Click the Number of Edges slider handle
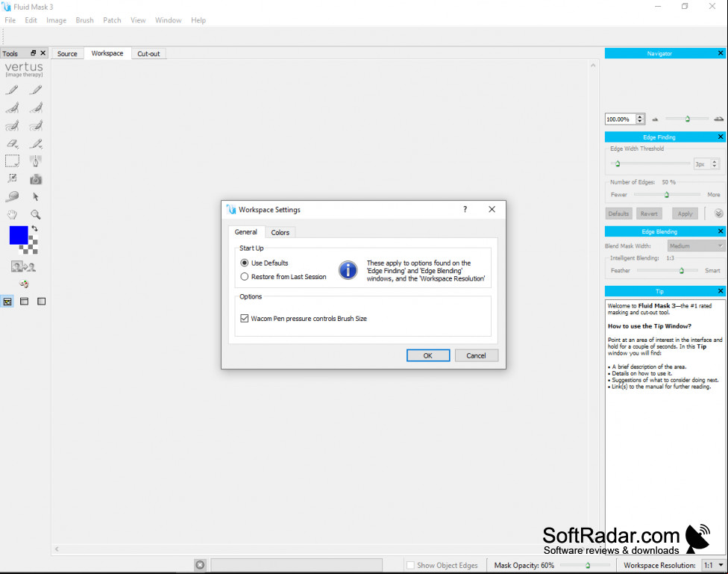The height and width of the screenshot is (574, 728). [x=667, y=194]
